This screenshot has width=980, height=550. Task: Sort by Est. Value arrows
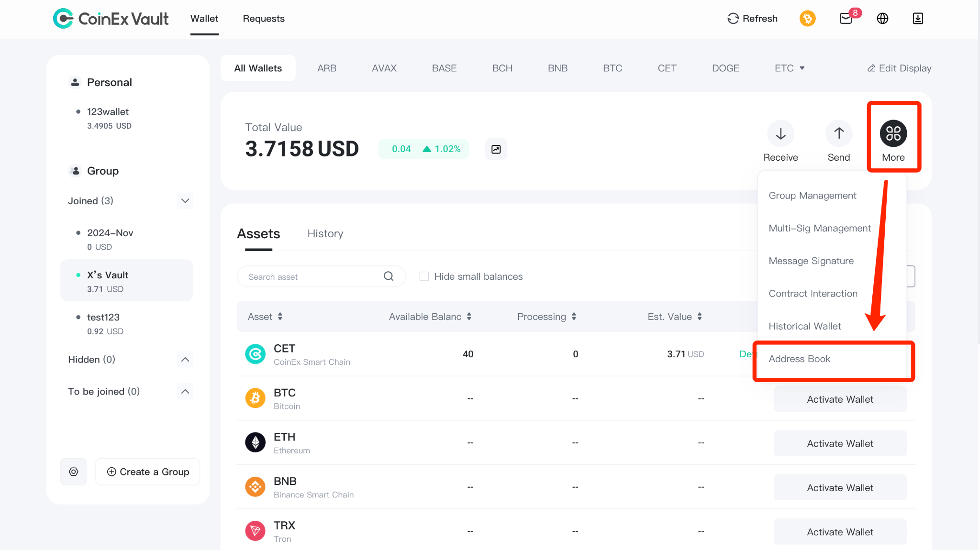pos(700,317)
